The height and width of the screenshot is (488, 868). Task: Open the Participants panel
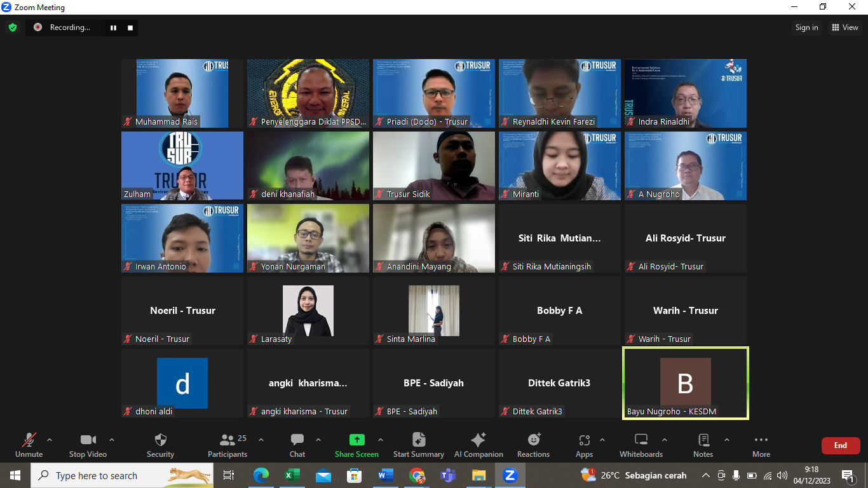tap(227, 445)
